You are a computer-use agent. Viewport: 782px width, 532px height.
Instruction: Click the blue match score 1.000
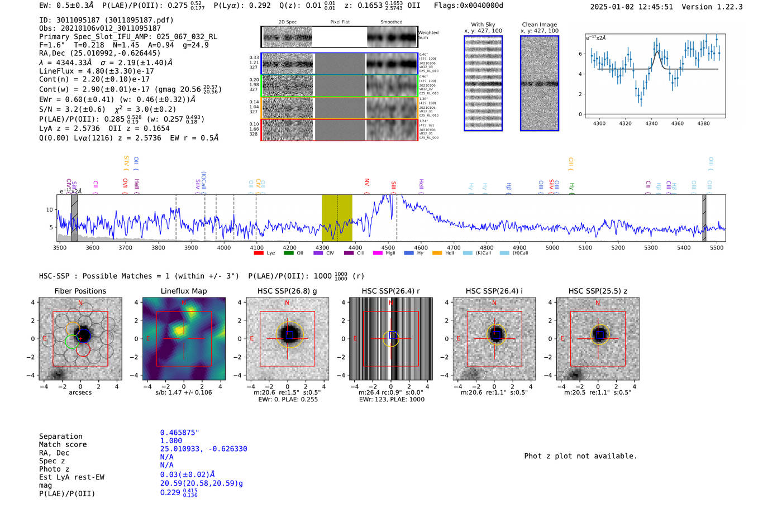[x=171, y=441]
